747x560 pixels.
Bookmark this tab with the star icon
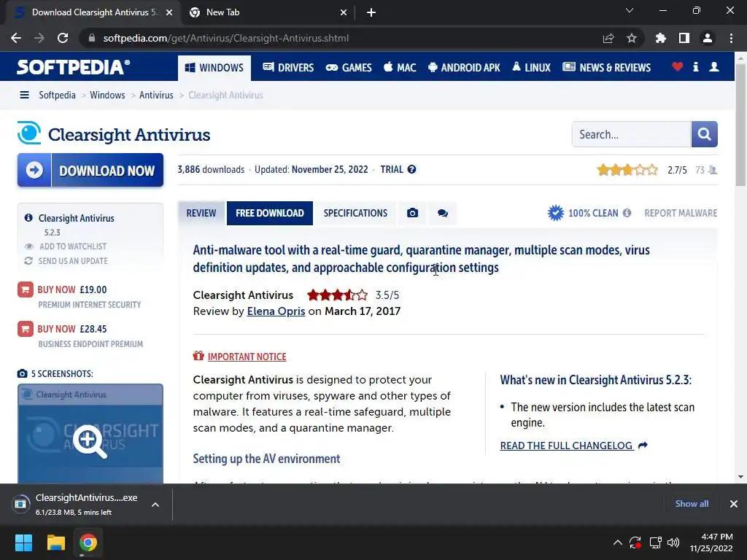[x=632, y=38]
